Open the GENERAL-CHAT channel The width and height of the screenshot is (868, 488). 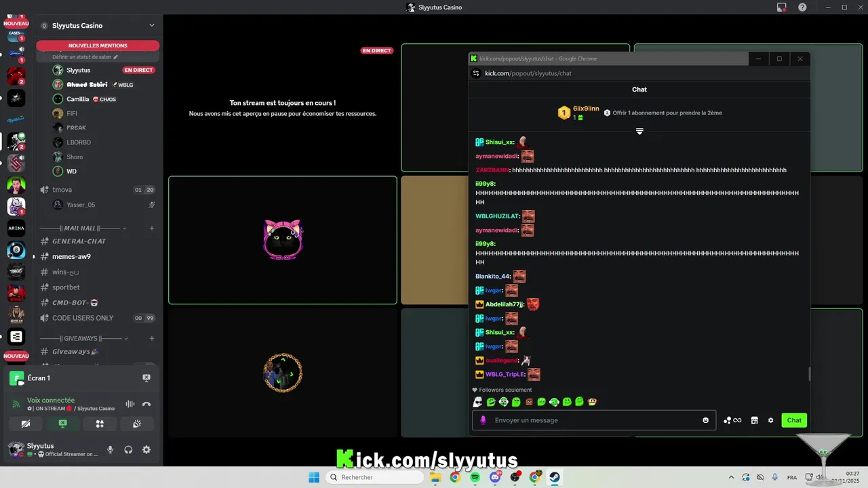click(98, 241)
